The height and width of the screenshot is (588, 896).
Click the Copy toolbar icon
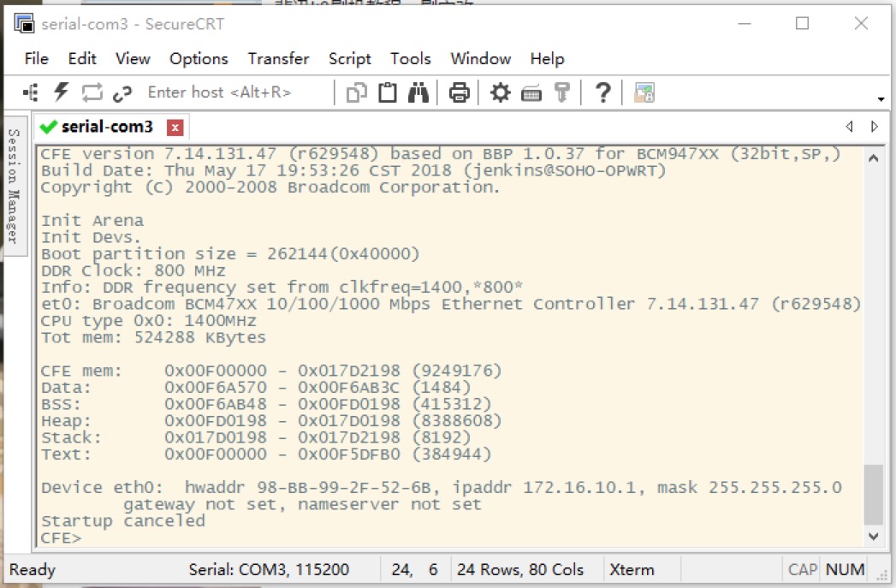click(x=357, y=92)
